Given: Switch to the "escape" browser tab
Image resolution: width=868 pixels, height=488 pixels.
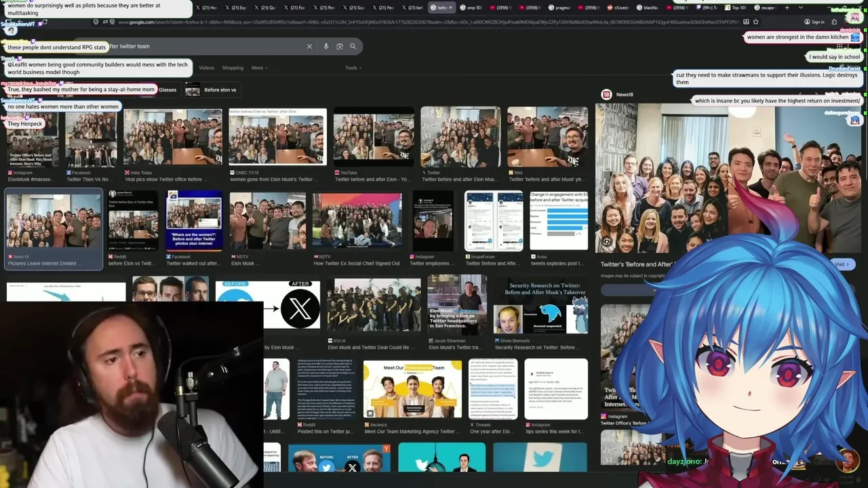Looking at the screenshot, I should click(764, 7).
